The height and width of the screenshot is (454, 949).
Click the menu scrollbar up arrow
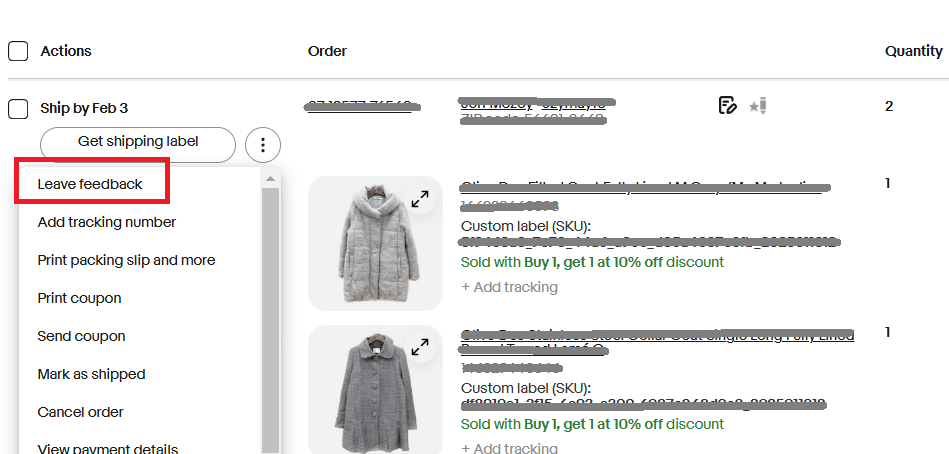269,179
